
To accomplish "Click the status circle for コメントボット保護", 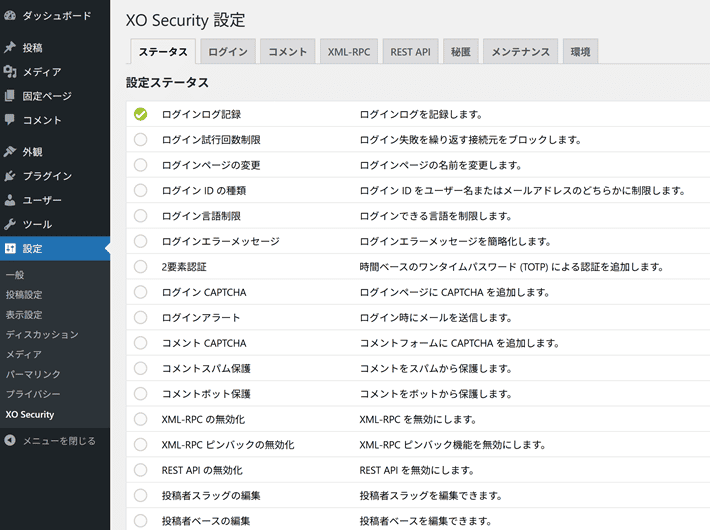I will point(140,394).
